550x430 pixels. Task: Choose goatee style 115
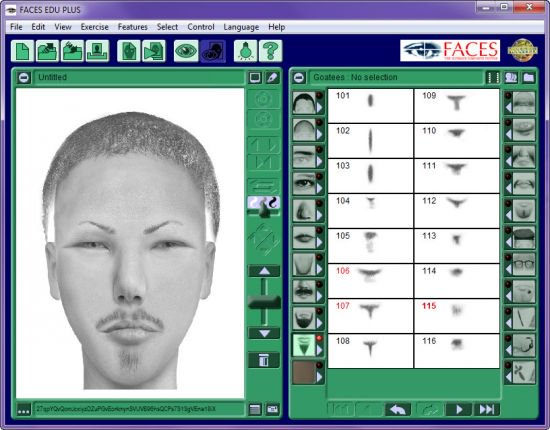[x=456, y=316]
